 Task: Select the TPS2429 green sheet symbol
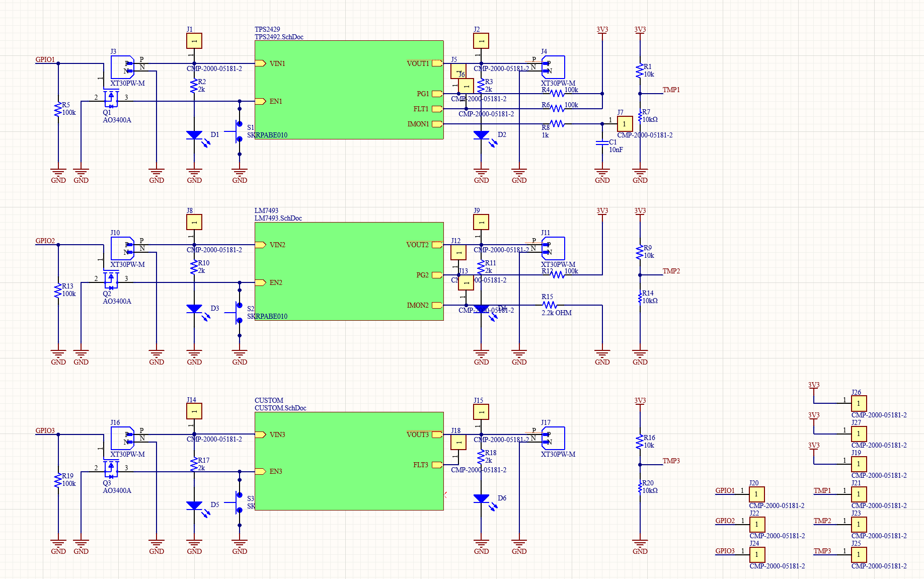(x=349, y=90)
